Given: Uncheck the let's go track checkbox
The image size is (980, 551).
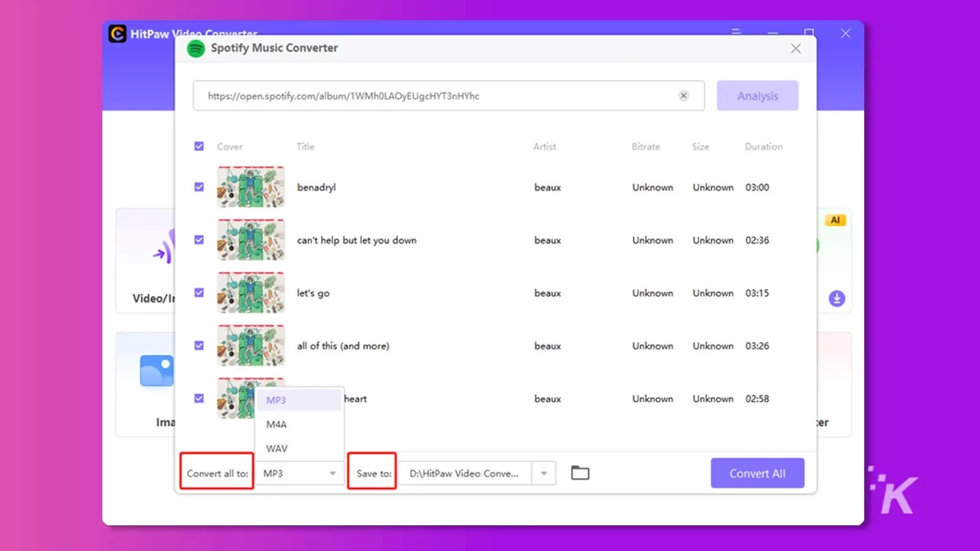Looking at the screenshot, I should [199, 293].
